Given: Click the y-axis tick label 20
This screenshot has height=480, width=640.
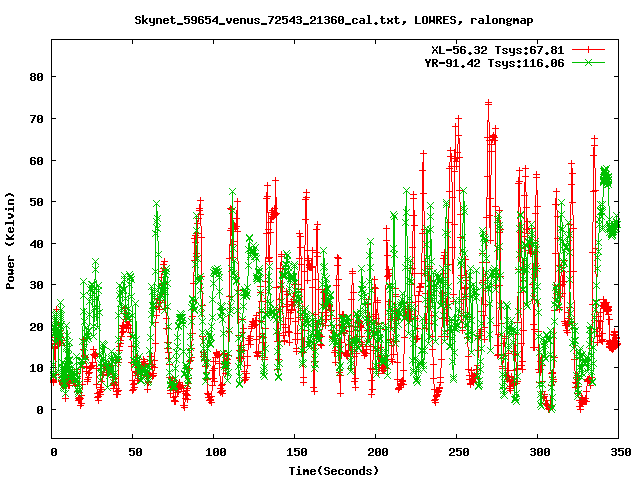Looking at the screenshot, I should [36, 327].
